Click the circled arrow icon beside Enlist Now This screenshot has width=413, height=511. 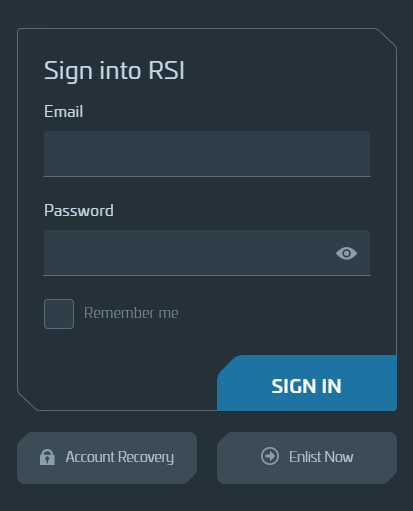[270, 456]
